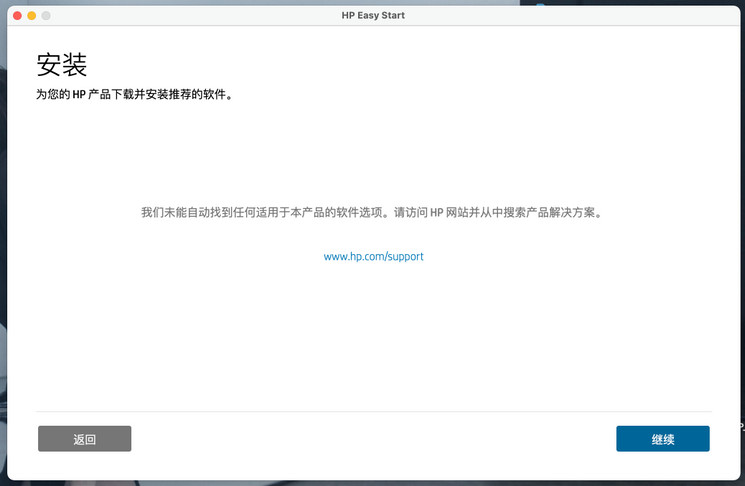Image resolution: width=745 pixels, height=486 pixels.
Task: Close the HP Easy Start window
Action: coord(18,16)
